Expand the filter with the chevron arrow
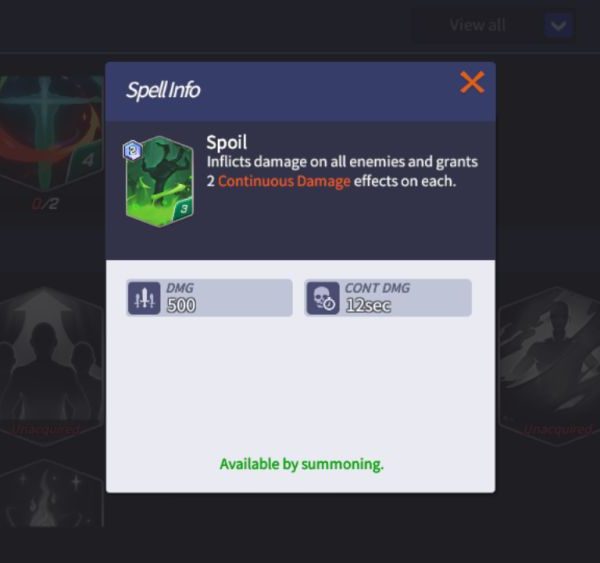The height and width of the screenshot is (563, 600). click(558, 26)
